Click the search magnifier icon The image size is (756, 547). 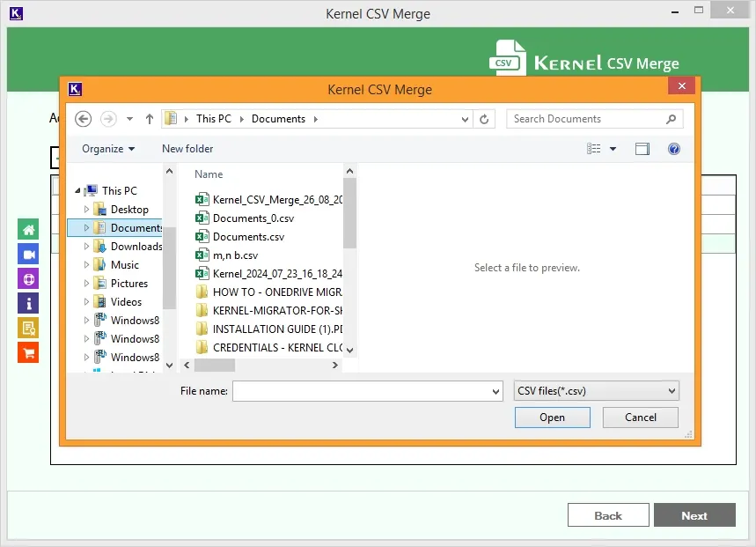[x=671, y=119]
